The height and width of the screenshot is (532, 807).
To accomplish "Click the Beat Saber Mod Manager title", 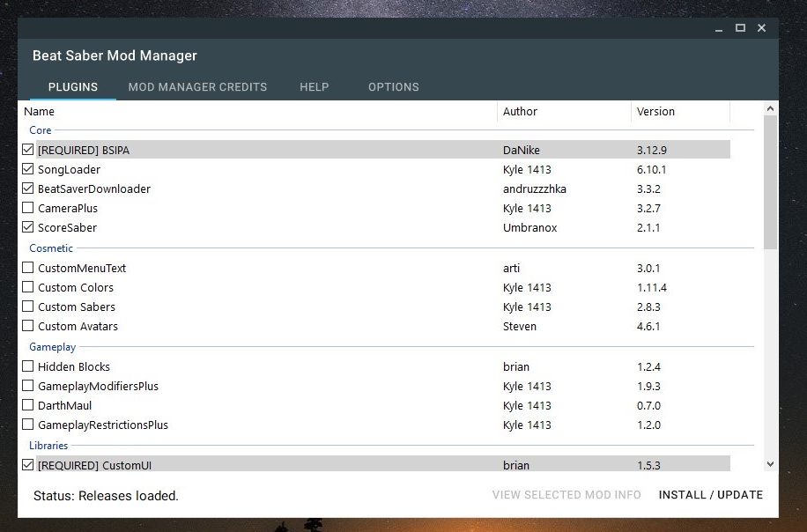I will pyautogui.click(x=115, y=55).
